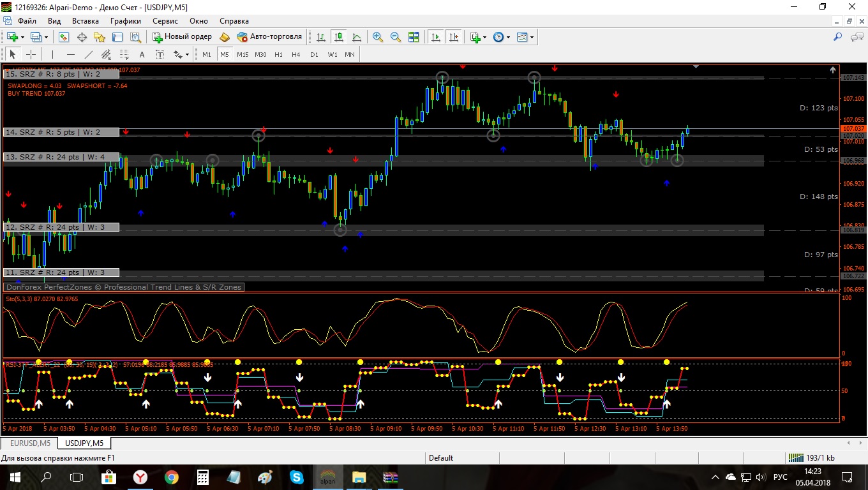Open the Market Watch window icon
The image size is (868, 490).
(64, 37)
